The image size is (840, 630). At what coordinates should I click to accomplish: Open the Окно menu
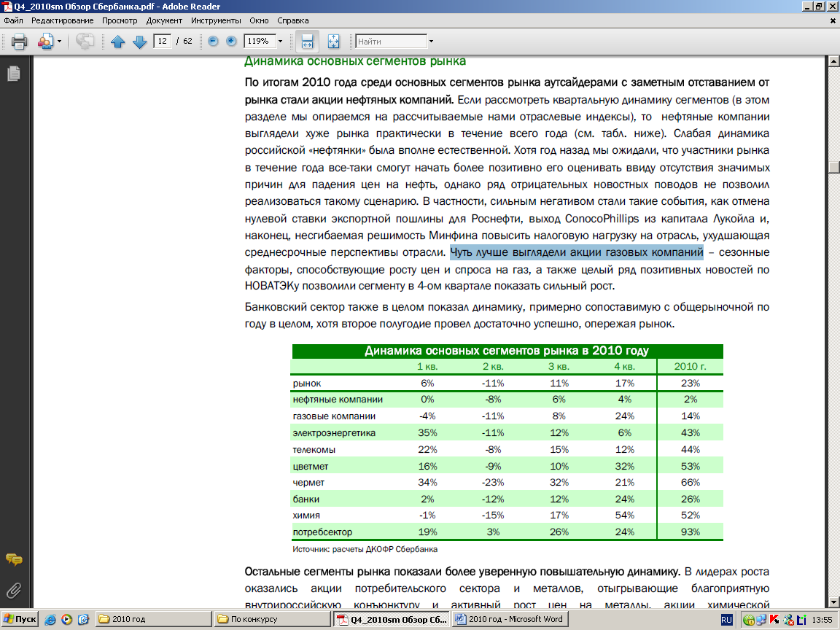260,20
